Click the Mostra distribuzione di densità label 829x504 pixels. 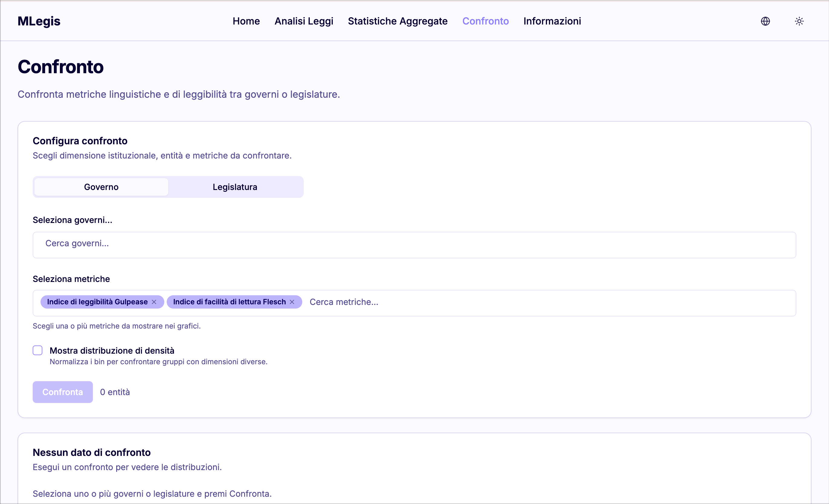pyautogui.click(x=112, y=351)
